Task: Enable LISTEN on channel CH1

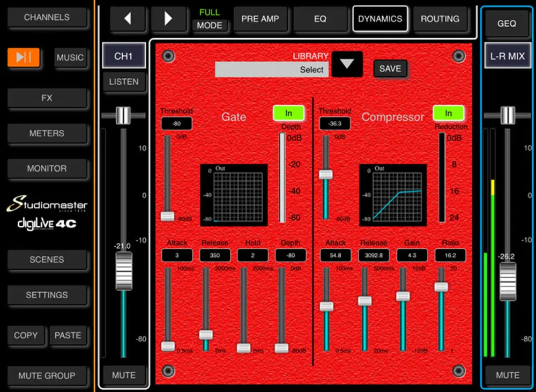Action: (124, 82)
